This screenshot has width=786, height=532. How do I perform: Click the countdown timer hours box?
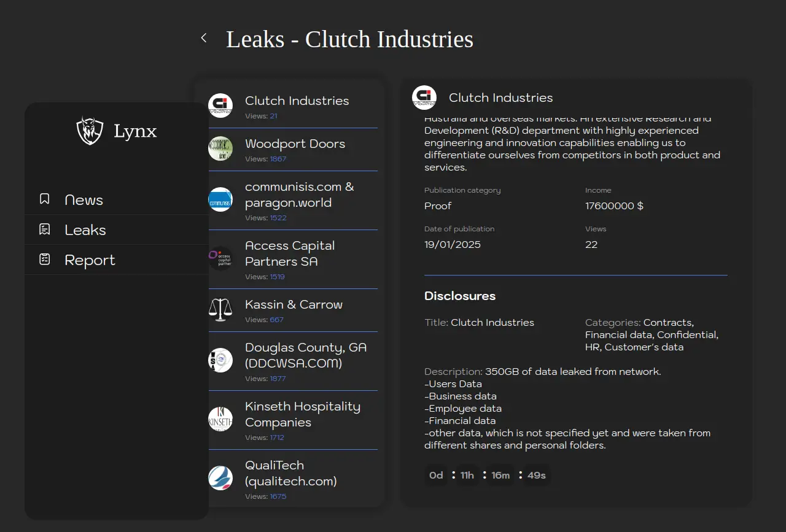(467, 476)
